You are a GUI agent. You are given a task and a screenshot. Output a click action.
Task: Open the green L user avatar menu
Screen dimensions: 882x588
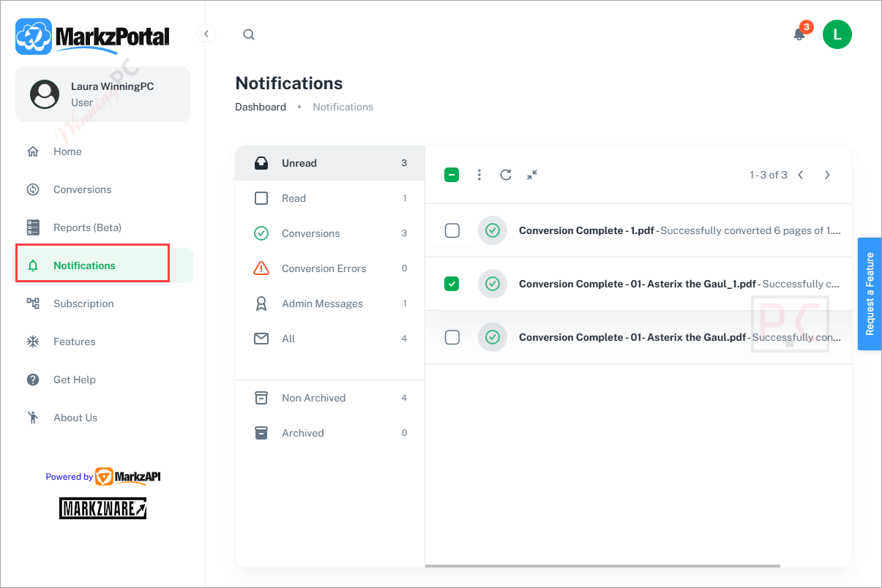[837, 34]
